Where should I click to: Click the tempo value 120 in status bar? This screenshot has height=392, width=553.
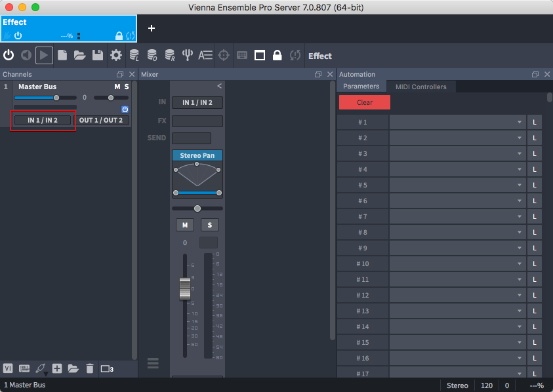(487, 385)
